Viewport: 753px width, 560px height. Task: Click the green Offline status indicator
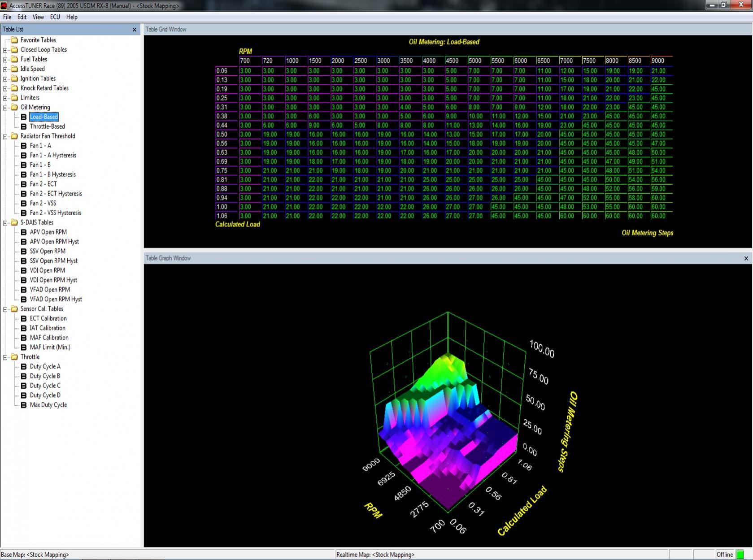tap(740, 555)
